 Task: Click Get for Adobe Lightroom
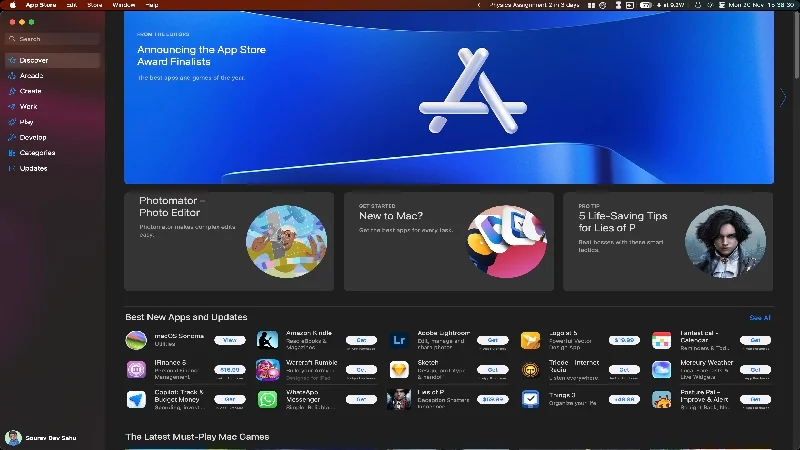[492, 340]
